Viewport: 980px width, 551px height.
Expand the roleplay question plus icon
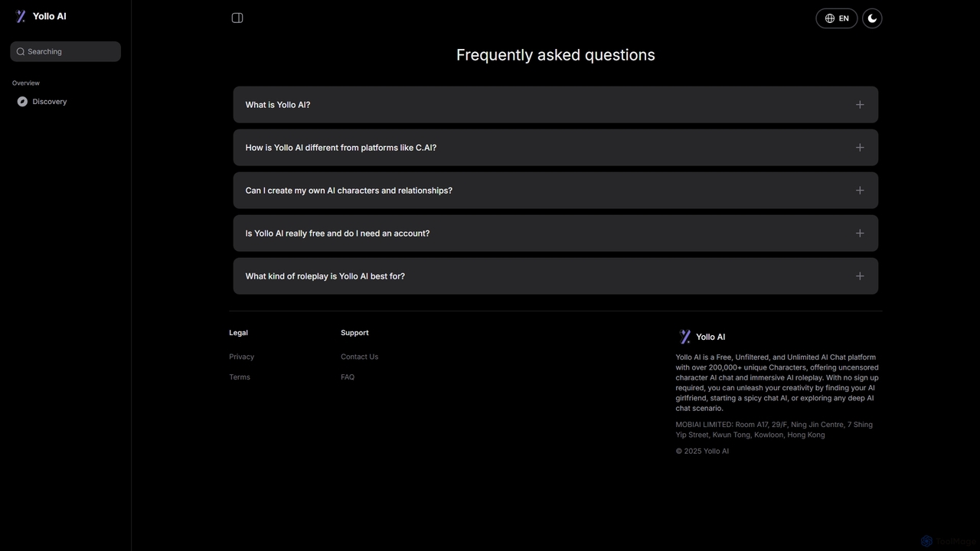click(x=860, y=276)
